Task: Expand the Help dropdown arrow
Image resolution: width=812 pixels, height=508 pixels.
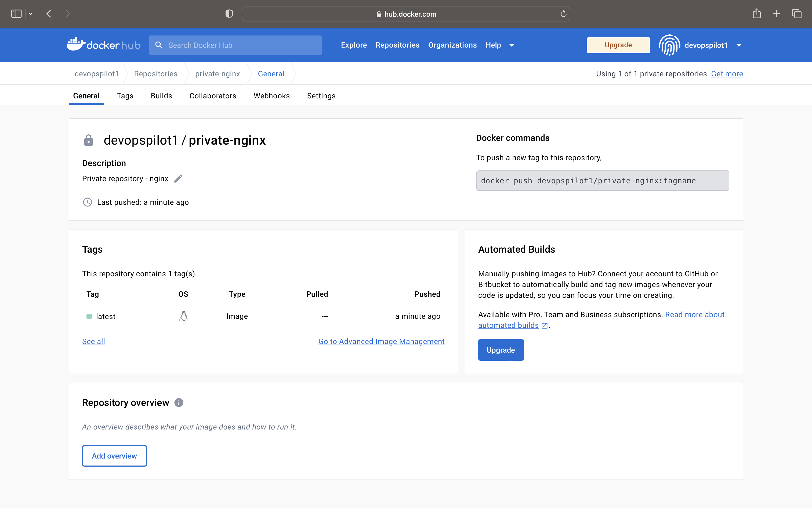Action: (512, 45)
